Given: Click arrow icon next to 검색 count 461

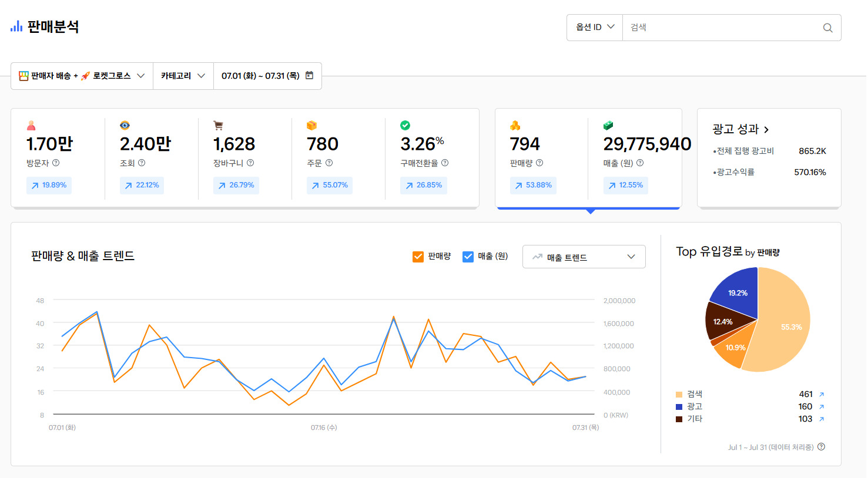Looking at the screenshot, I should click(822, 395).
